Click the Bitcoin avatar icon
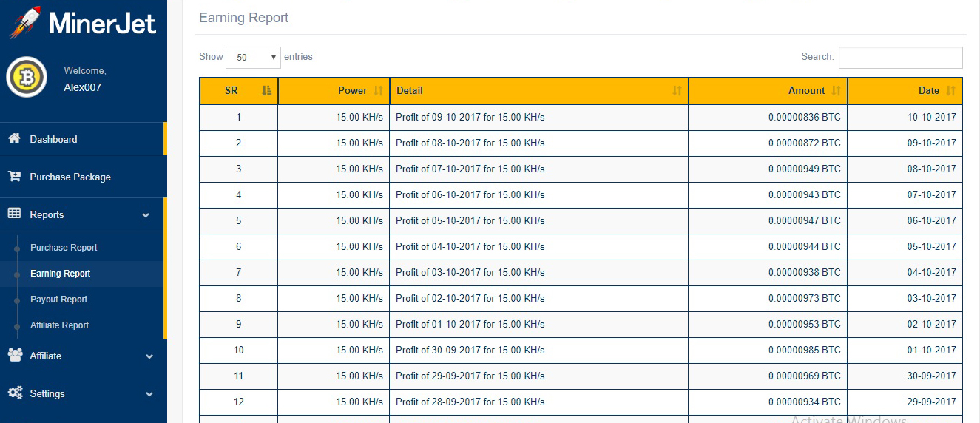 pos(27,78)
